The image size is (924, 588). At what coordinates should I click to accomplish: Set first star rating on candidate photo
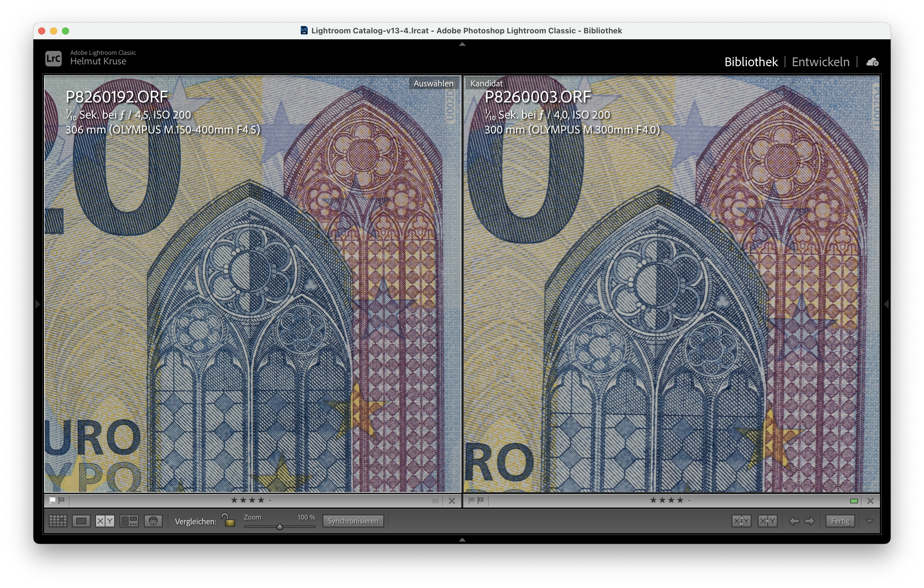653,500
